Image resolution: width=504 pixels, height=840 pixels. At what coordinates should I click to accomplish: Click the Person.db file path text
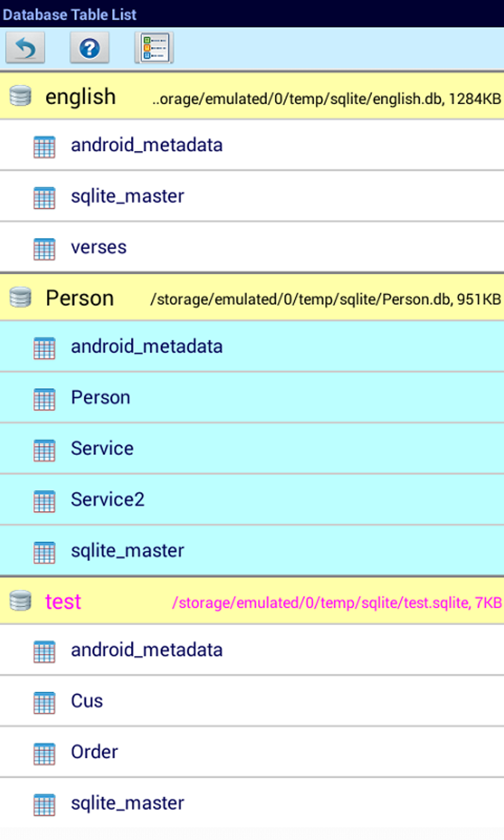point(326,299)
